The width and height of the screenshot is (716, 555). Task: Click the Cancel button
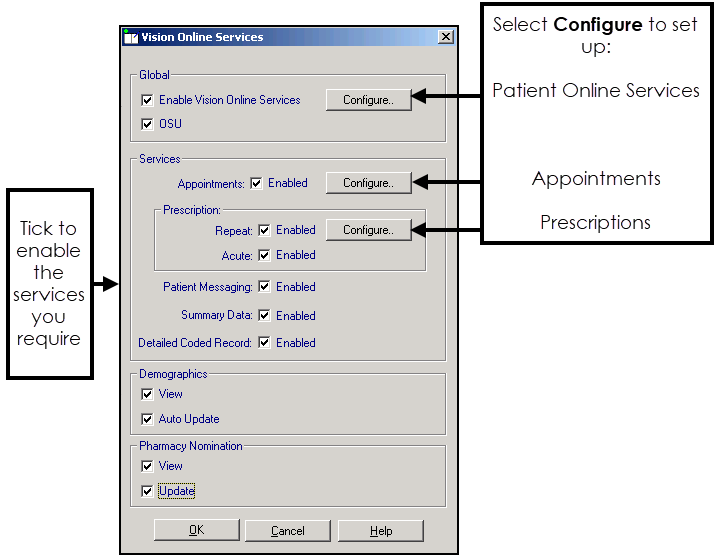coord(287,531)
